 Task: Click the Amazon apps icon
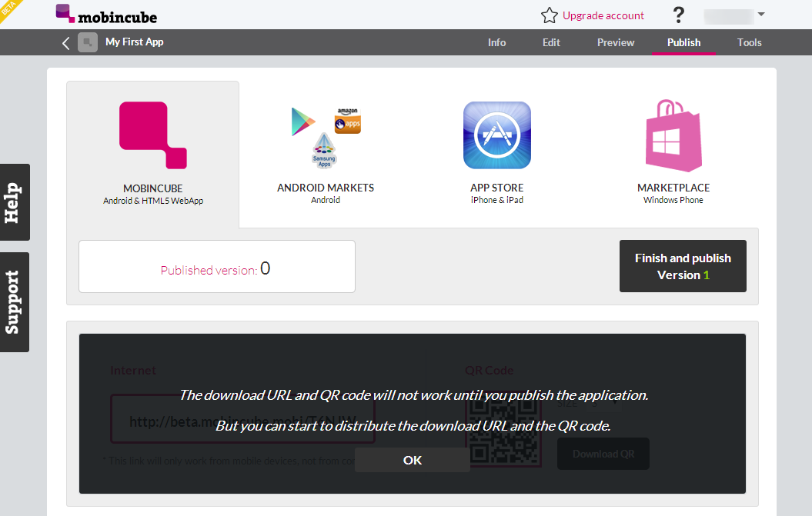(x=347, y=121)
